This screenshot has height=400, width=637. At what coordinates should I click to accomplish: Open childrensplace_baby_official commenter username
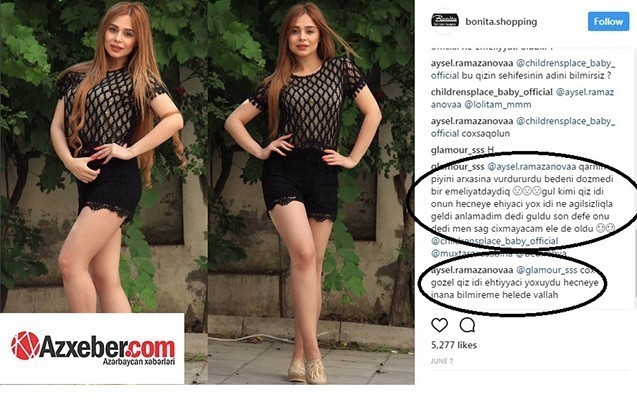492,92
